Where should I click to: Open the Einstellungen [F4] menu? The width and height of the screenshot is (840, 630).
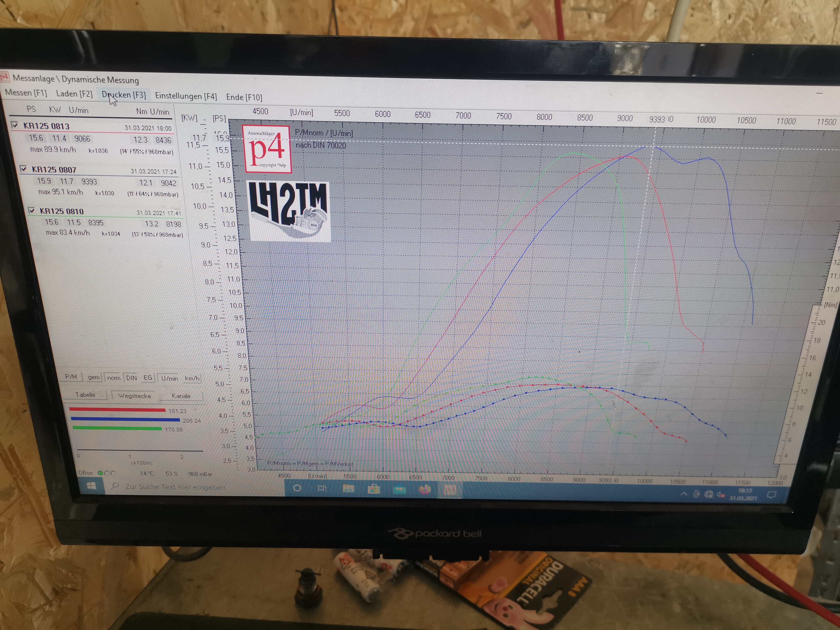[x=186, y=96]
